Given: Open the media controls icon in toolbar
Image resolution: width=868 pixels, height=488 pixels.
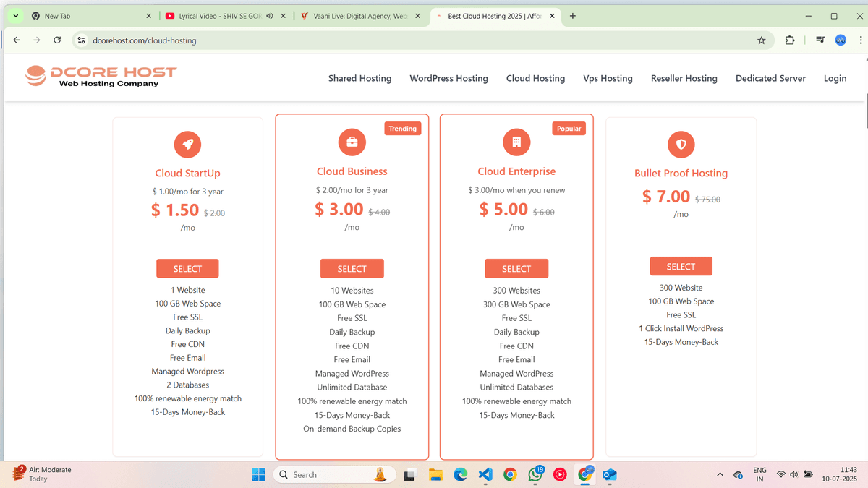Looking at the screenshot, I should coord(820,40).
